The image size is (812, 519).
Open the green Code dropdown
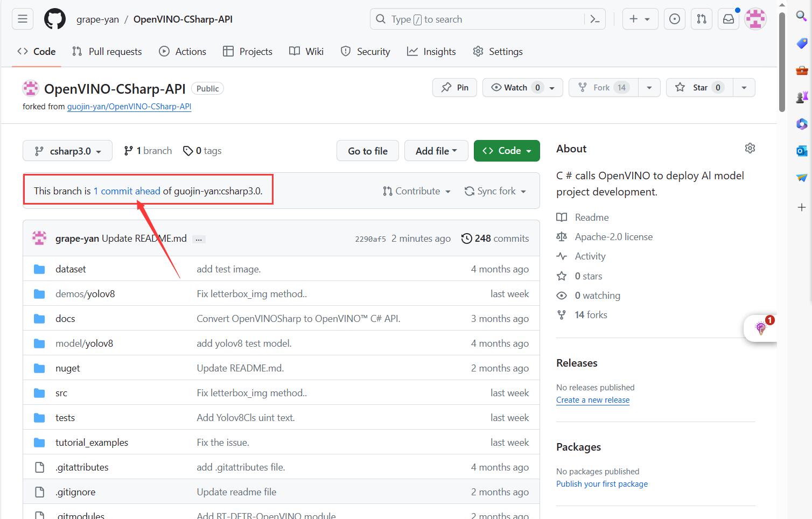[x=507, y=151]
